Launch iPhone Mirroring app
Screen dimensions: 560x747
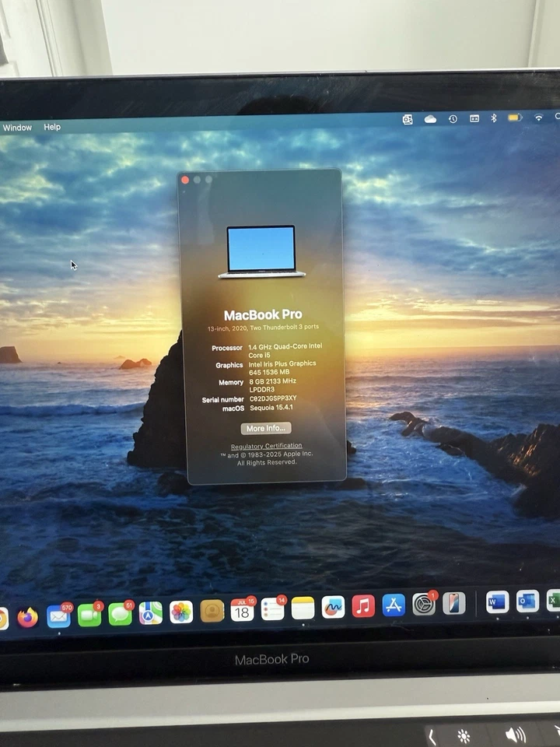click(453, 604)
